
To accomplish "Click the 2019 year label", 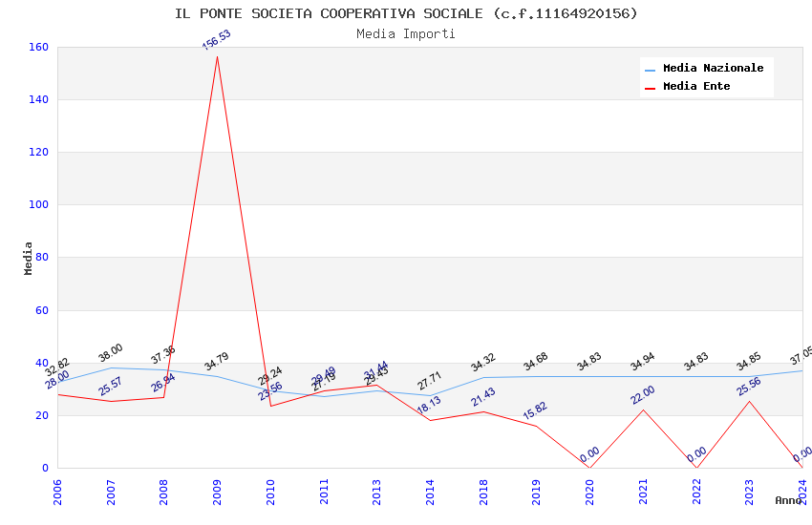I will 537,492.
